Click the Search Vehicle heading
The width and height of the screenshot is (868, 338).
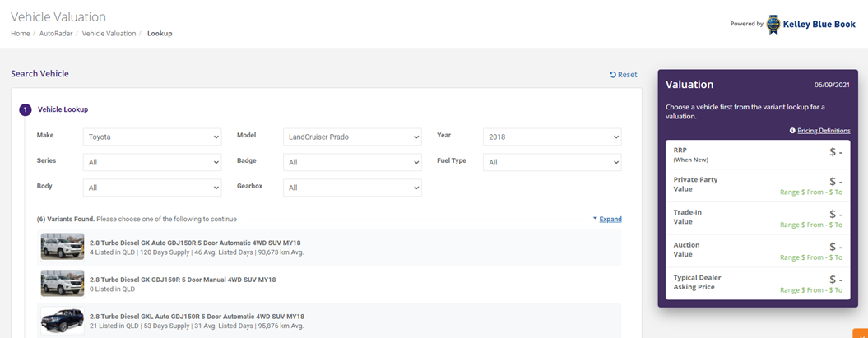(39, 73)
